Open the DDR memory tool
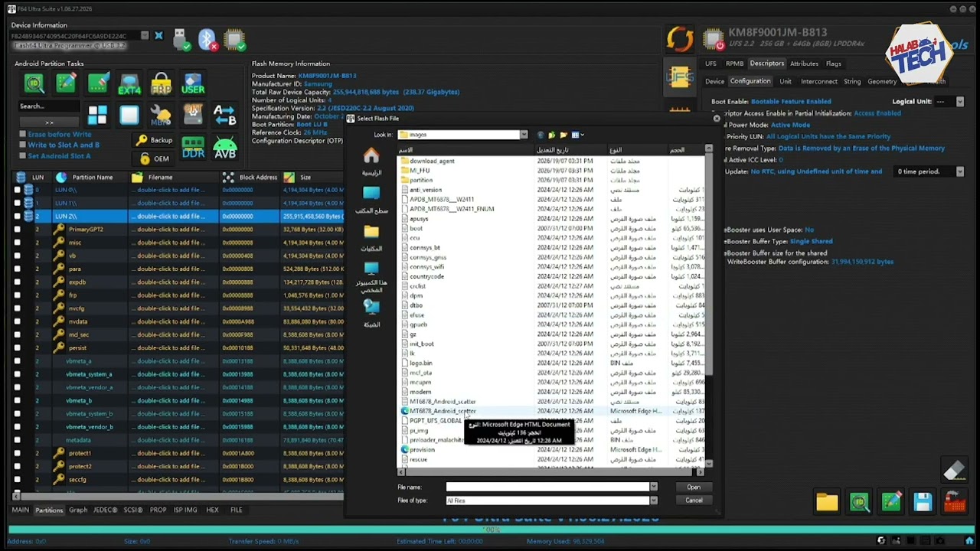This screenshot has height=551, width=980. coord(193,147)
